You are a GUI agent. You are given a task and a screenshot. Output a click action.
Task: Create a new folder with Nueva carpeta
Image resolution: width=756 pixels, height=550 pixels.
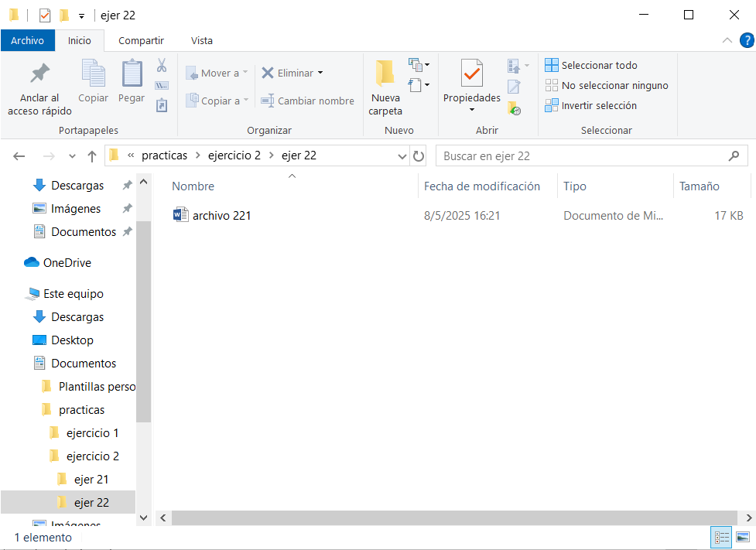click(385, 87)
